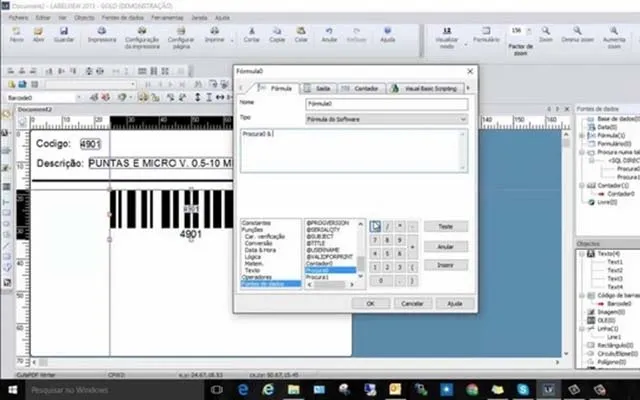The image size is (640, 400).
Task: Expand the Fórmula(1) tree node
Action: (582, 136)
